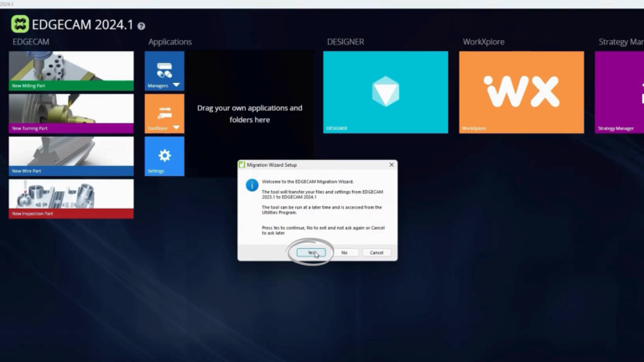The height and width of the screenshot is (362, 644).
Task: Click the 'EDGECAM' section heading
Action: point(31,42)
